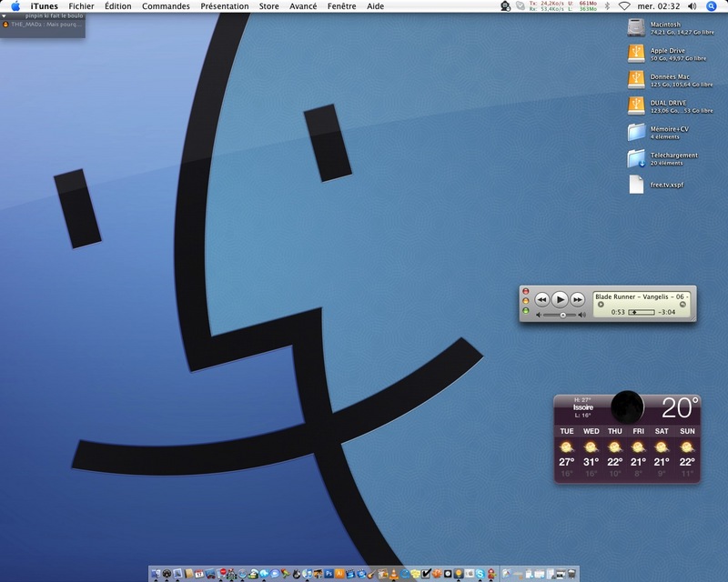The image size is (728, 582).
Task: Toggle the Bluetooth status icon
Action: point(607,6)
